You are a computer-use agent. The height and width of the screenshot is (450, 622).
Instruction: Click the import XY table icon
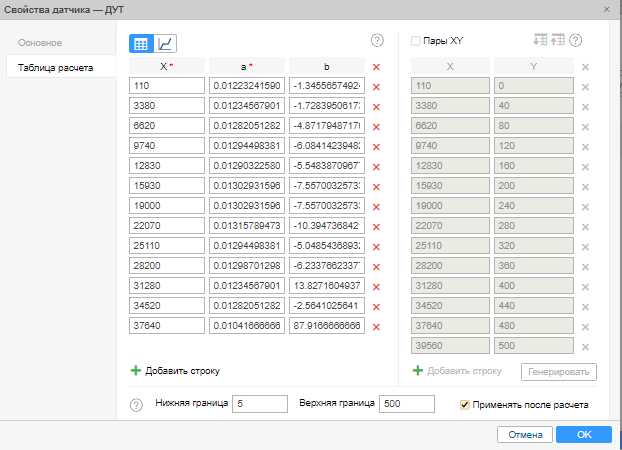540,41
